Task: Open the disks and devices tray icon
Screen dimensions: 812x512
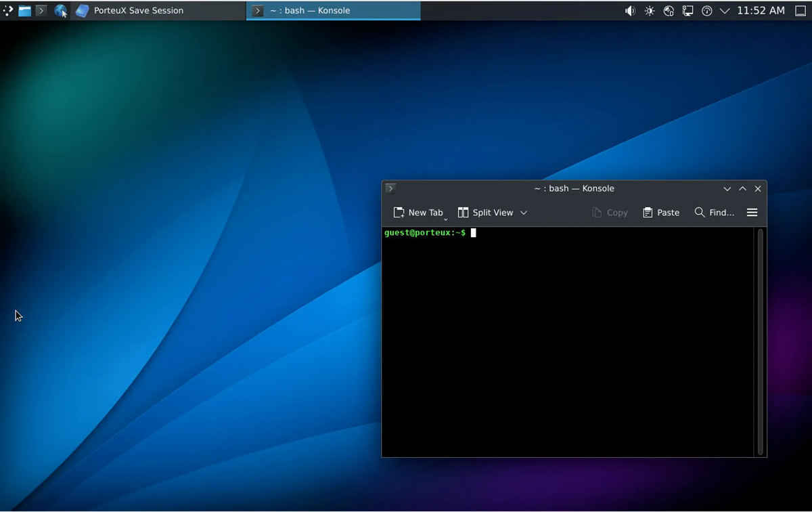Action: (x=669, y=11)
